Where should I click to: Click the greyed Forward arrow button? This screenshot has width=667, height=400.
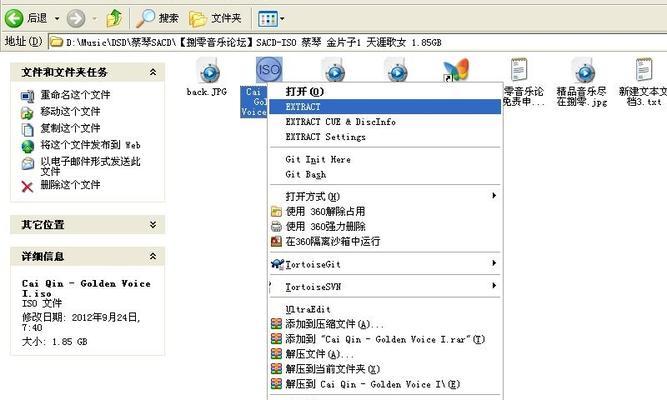click(x=77, y=19)
